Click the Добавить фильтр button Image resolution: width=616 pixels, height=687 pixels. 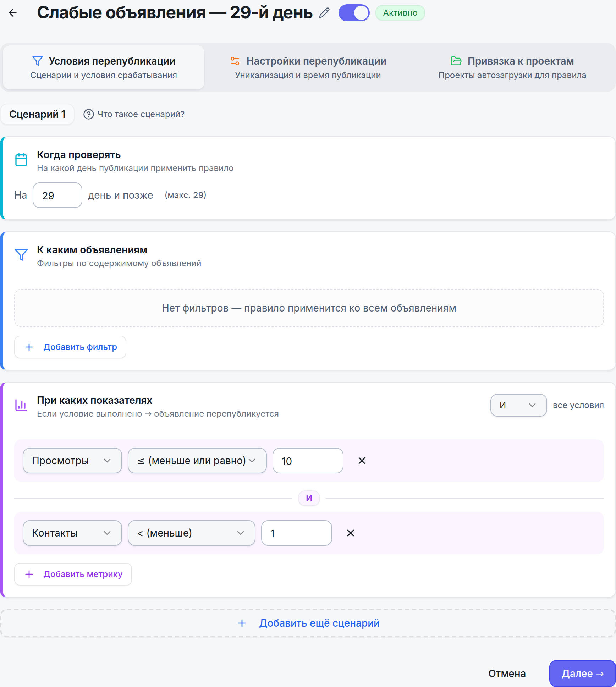coord(70,347)
